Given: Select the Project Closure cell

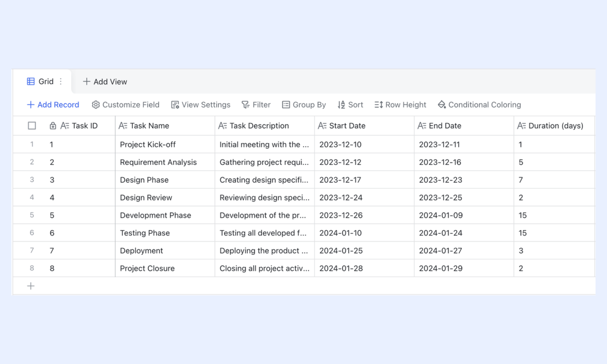Looking at the screenshot, I should (165, 268).
